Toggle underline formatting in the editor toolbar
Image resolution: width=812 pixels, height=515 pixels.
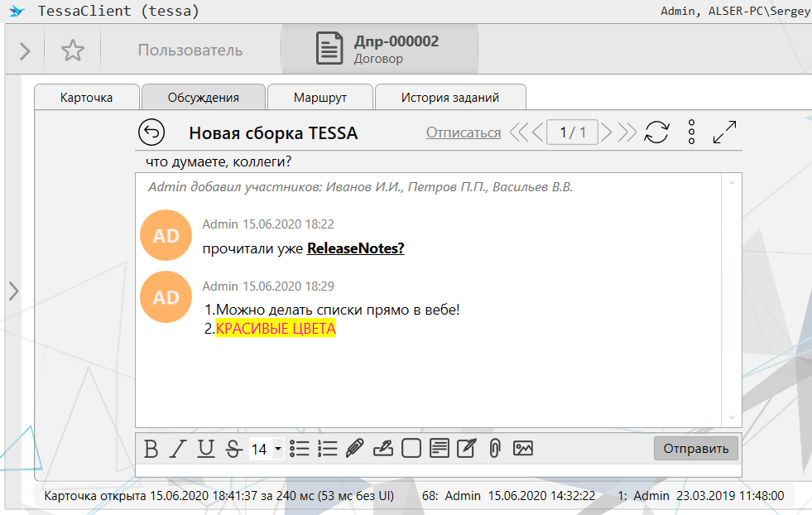(x=206, y=449)
